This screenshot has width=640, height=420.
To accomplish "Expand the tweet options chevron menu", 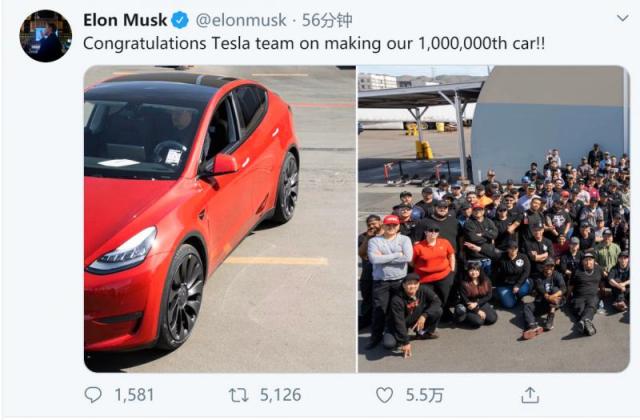I will pos(622,18).
